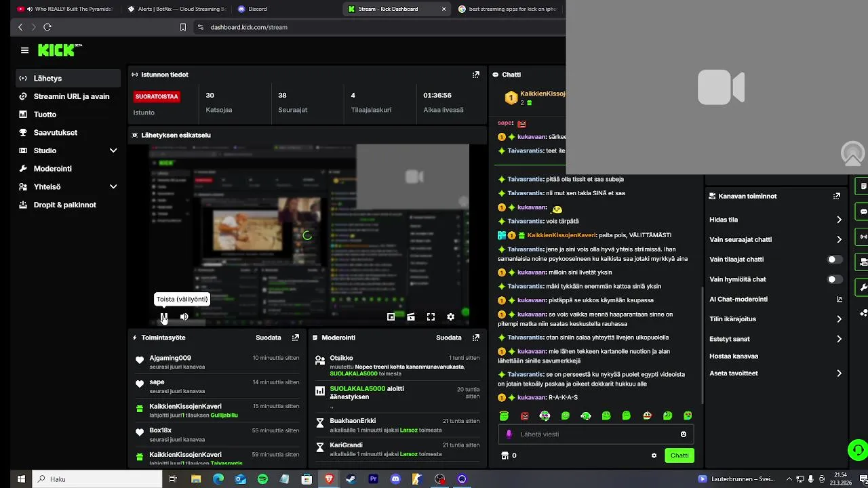The height and width of the screenshot is (488, 868).
Task: Click the stream preview video thumbnail
Action: point(308,235)
